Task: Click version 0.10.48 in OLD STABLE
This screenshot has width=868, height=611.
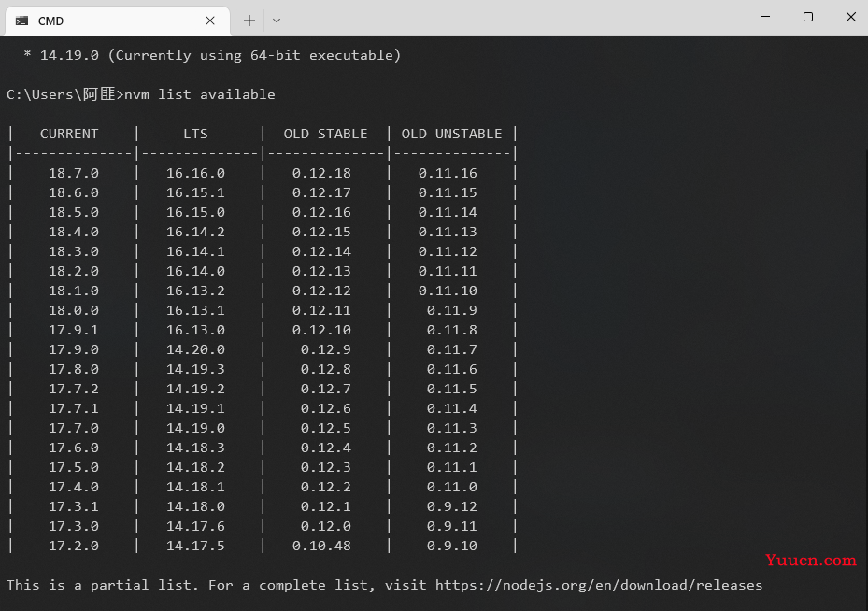Action: point(321,546)
